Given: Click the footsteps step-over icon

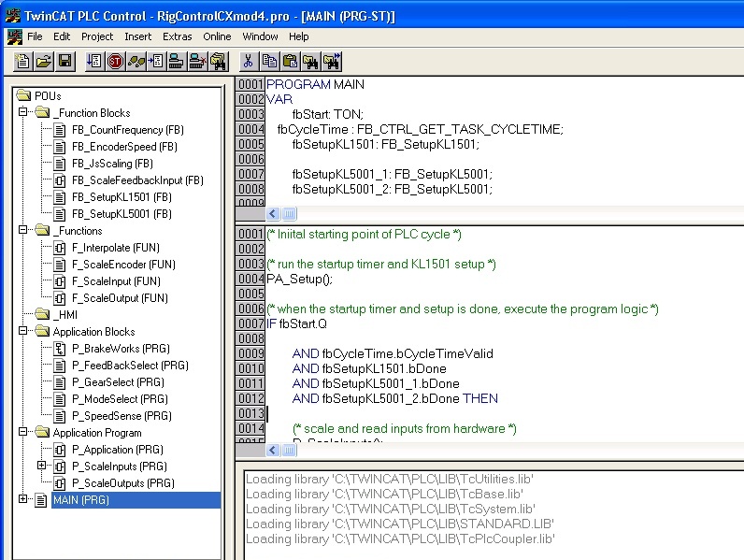Looking at the screenshot, I should (136, 62).
